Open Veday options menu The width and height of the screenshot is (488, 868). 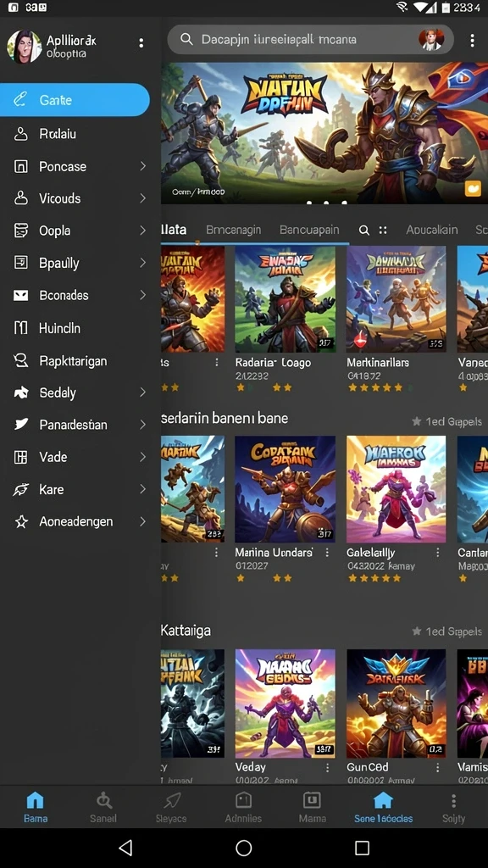point(328,767)
